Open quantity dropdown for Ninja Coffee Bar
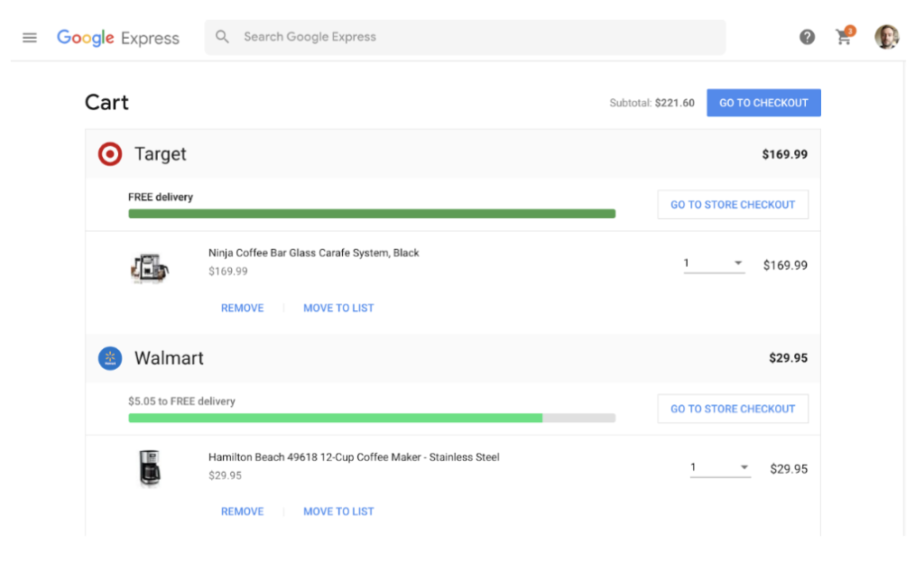 pos(714,264)
